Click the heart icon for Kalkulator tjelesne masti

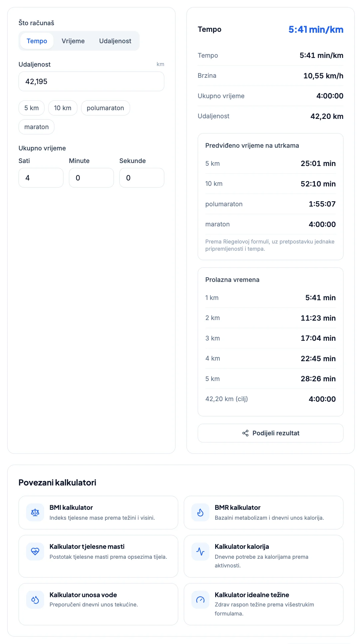tap(35, 552)
